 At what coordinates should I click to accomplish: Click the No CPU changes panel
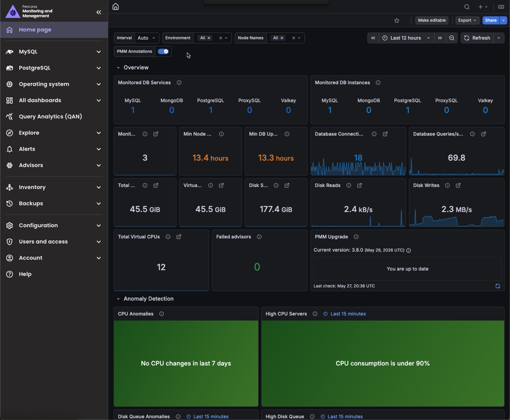pyautogui.click(x=186, y=363)
